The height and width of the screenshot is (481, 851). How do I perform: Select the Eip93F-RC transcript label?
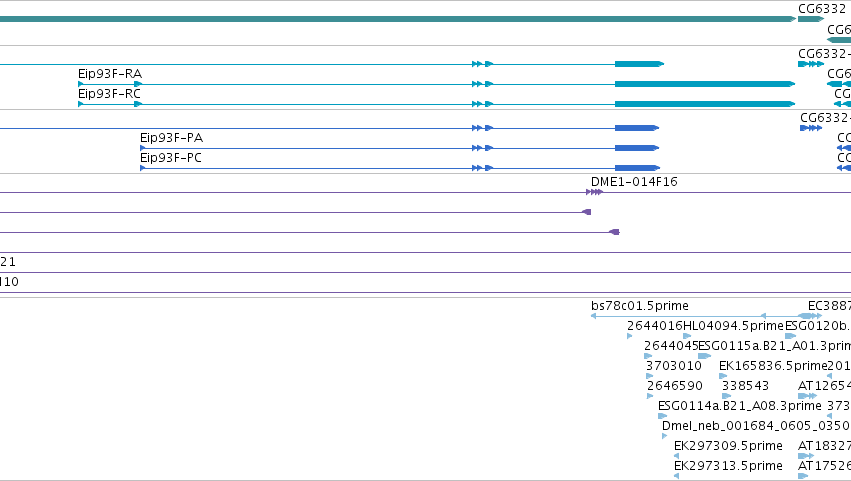110,94
